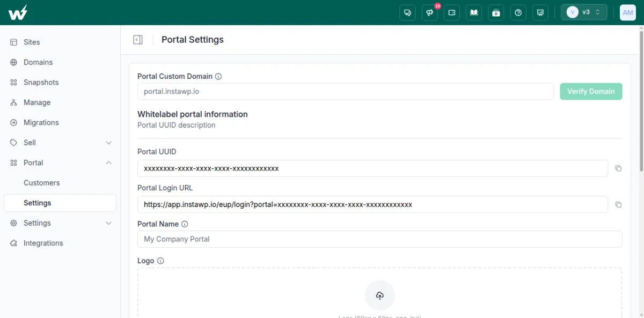Viewport: 644px width, 318px height.
Task: Open the documentation book icon
Action: tap(474, 12)
